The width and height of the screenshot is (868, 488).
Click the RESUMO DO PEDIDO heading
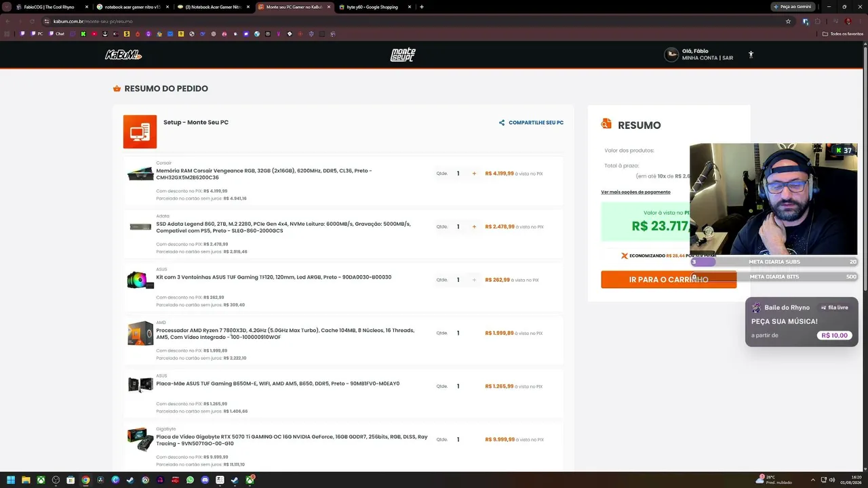pyautogui.click(x=166, y=89)
